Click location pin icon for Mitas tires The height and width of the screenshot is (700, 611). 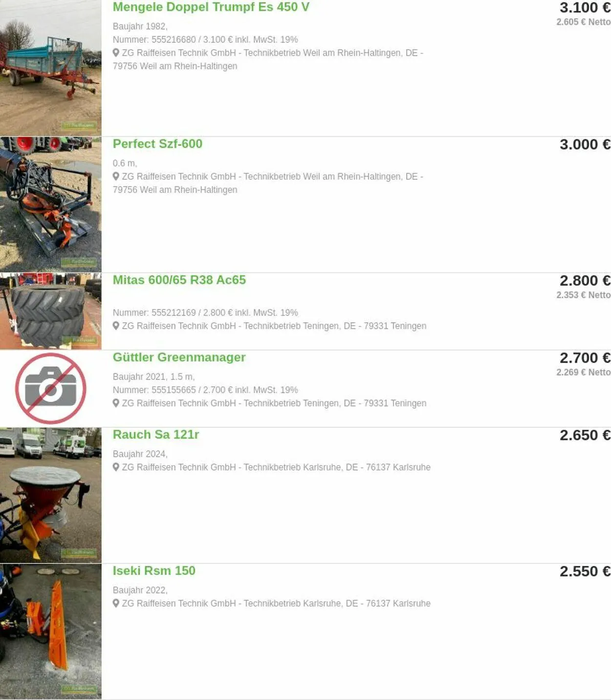116,326
